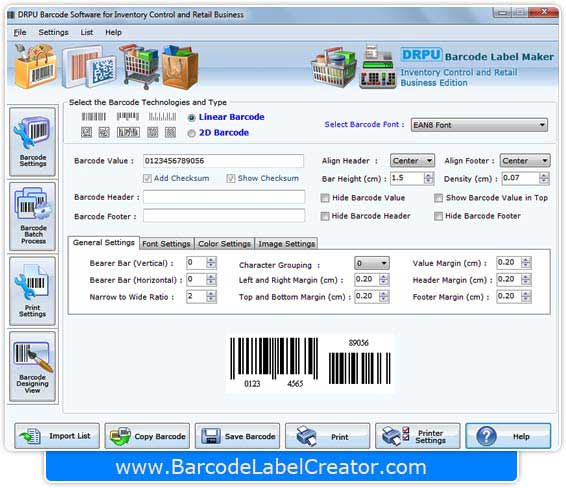
Task: Open the Align Footer dropdown
Action: 525,161
